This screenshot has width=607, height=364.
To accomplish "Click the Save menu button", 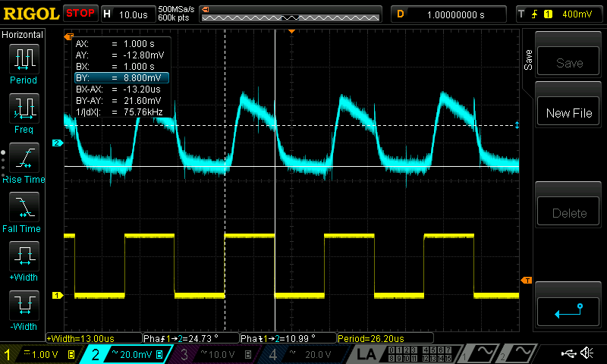I will tap(568, 61).
